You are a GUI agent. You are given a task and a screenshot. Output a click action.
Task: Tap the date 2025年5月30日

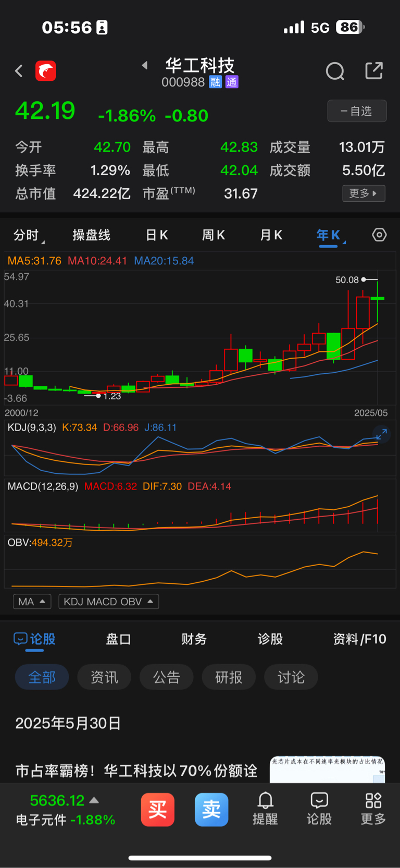click(x=68, y=723)
